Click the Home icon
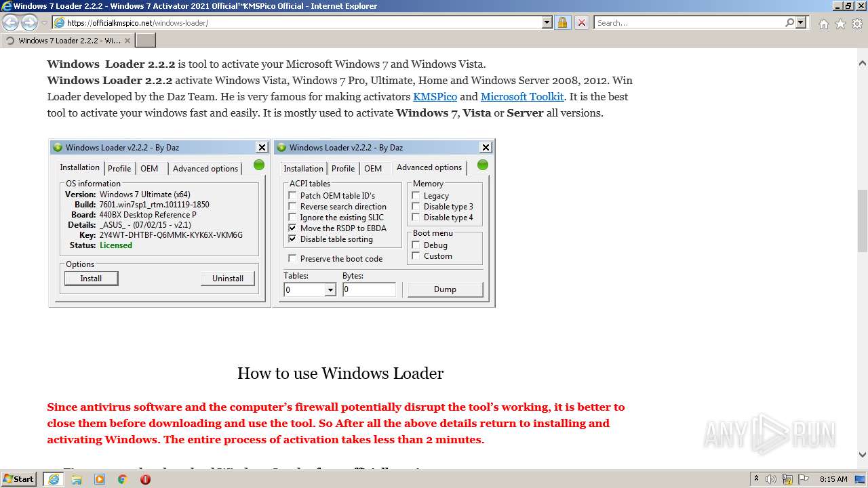The width and height of the screenshot is (868, 488). tap(823, 24)
